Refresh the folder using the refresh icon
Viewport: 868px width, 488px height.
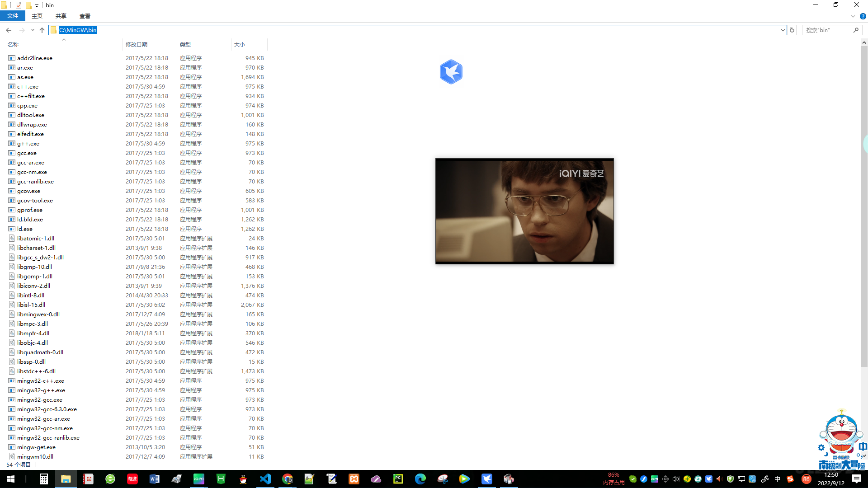(x=792, y=30)
